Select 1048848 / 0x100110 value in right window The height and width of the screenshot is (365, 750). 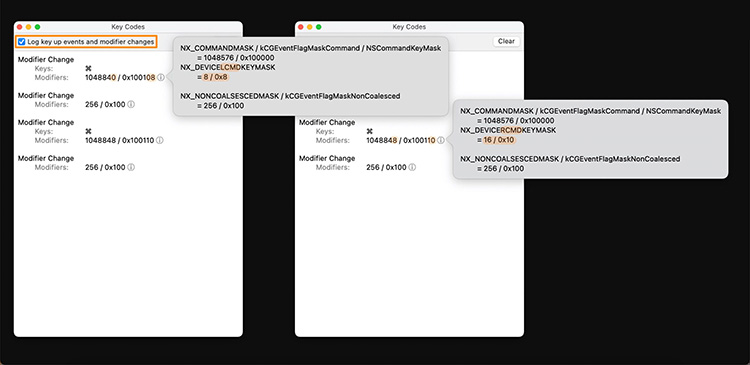click(x=401, y=141)
